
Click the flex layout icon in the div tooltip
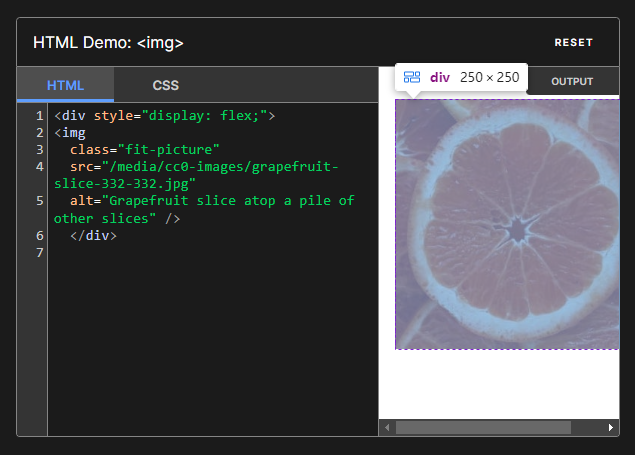point(412,77)
